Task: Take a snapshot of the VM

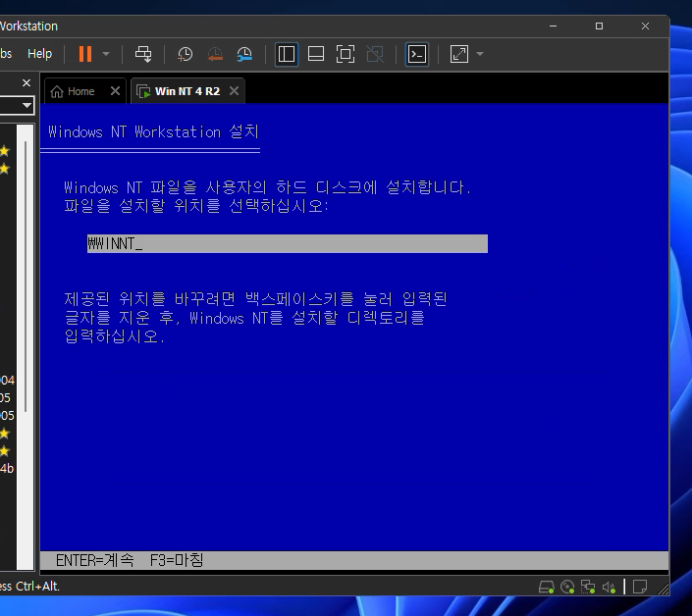Action: click(185, 54)
